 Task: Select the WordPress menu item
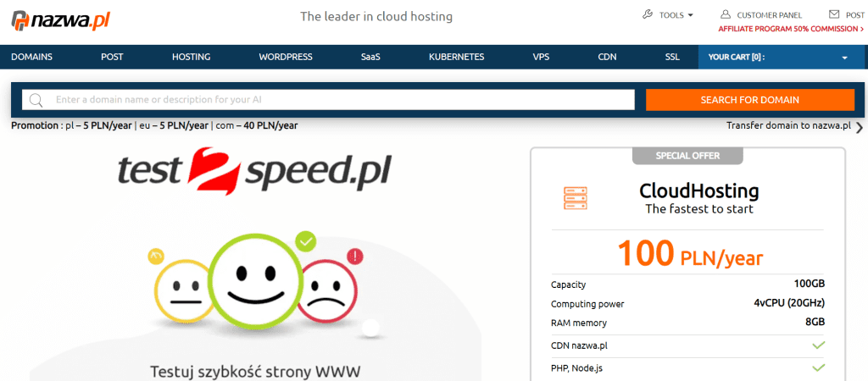(x=286, y=58)
